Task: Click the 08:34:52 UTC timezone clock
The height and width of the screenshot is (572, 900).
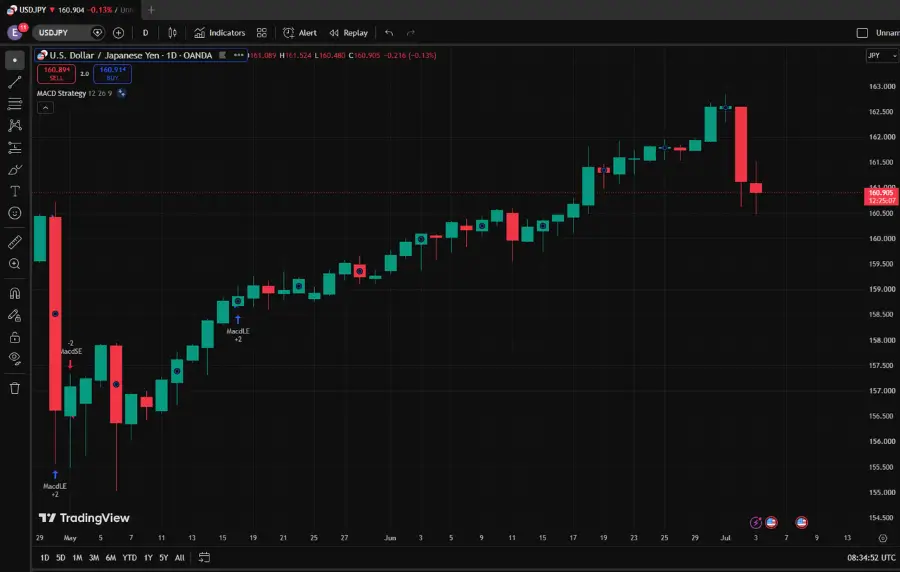Action: pos(871,557)
